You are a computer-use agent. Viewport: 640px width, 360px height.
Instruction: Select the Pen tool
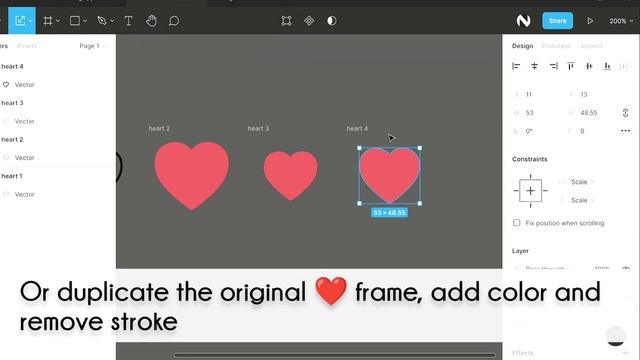[102, 21]
